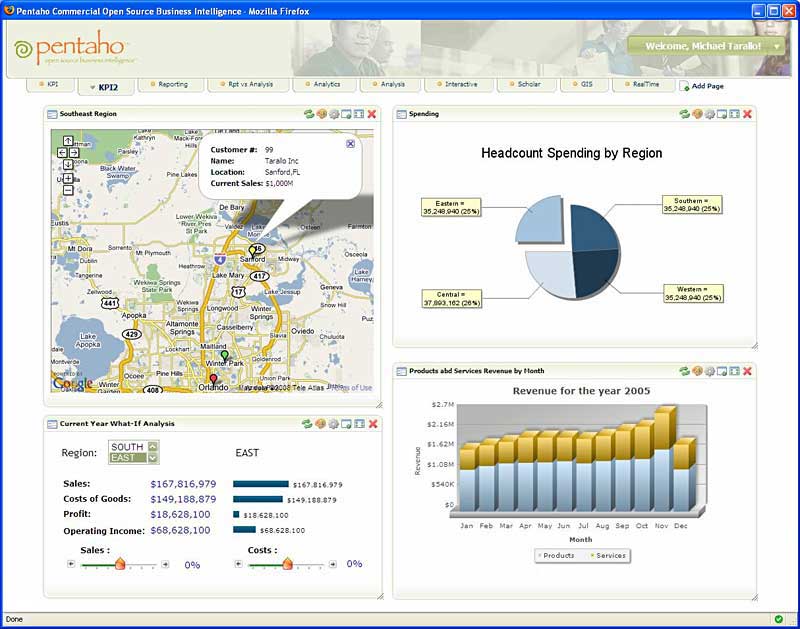Pan the map right with the arrow button

click(x=74, y=153)
